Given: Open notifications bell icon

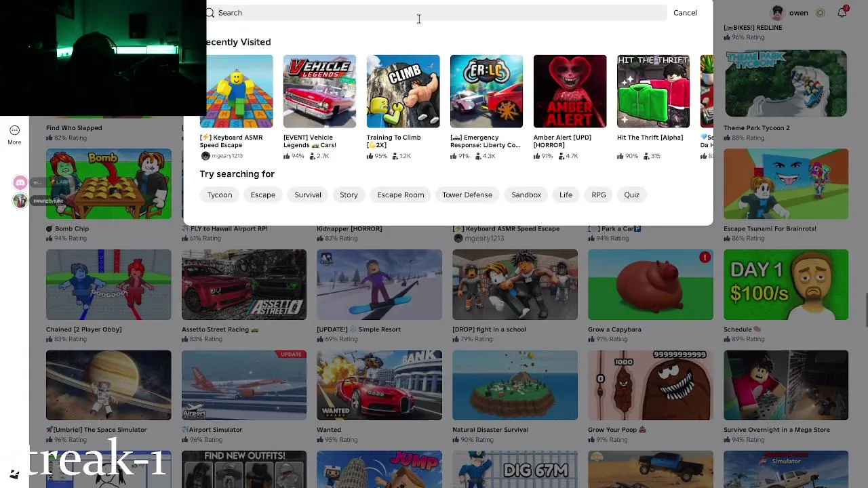Looking at the screenshot, I should [842, 12].
